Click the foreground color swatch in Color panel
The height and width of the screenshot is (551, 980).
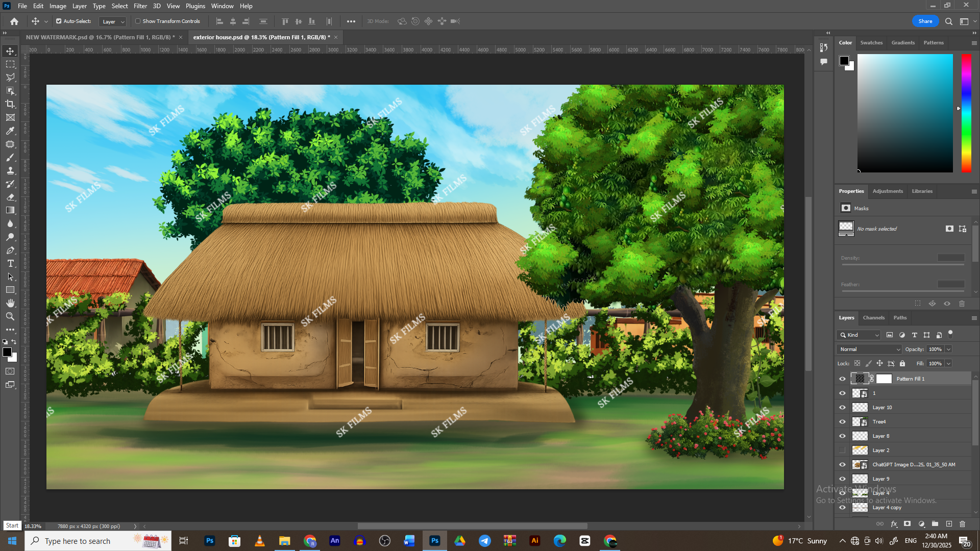point(844,61)
